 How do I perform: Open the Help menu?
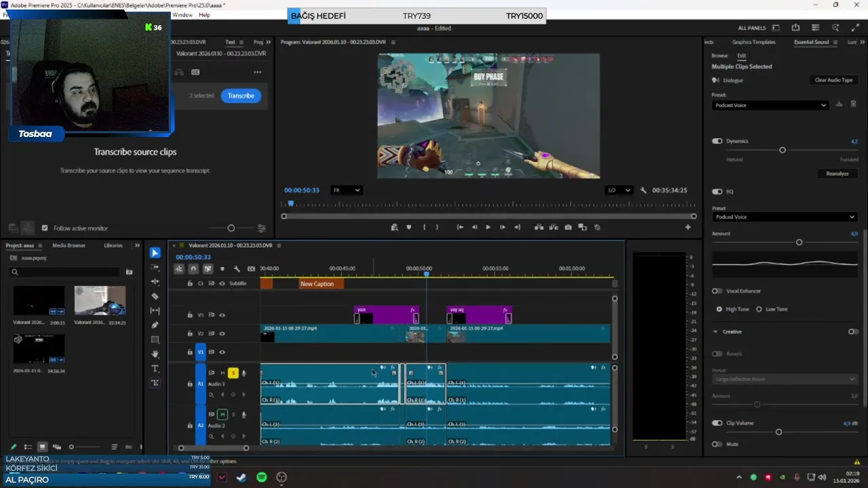tap(204, 15)
